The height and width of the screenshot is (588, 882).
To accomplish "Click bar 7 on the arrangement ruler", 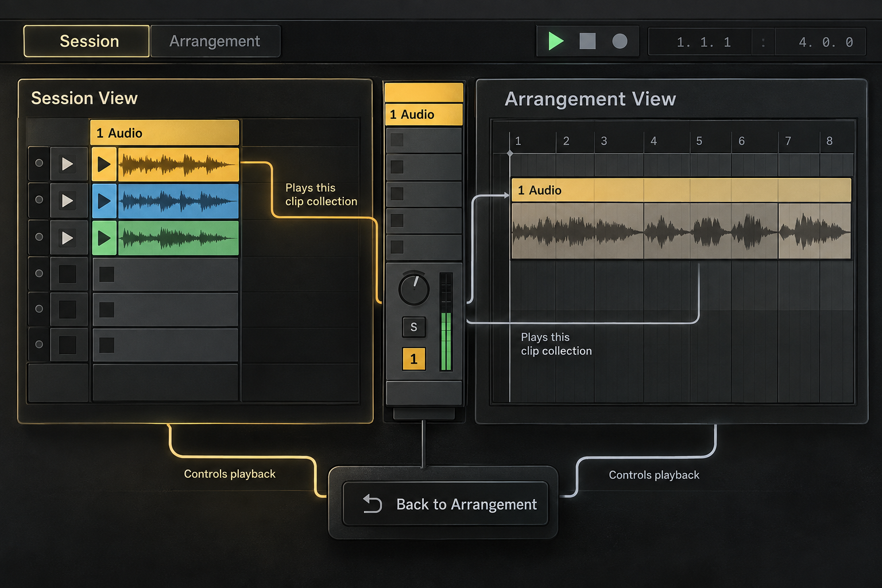I will coord(788,141).
